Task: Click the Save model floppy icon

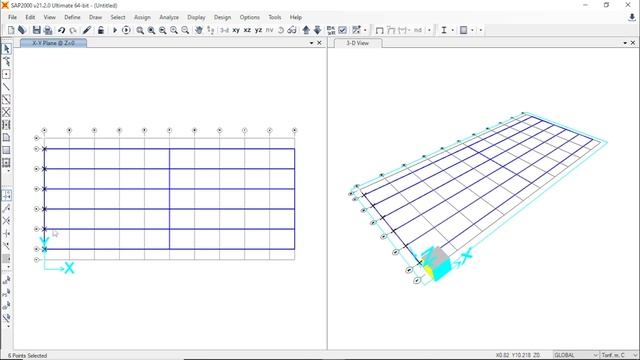Action: click(x=37, y=30)
